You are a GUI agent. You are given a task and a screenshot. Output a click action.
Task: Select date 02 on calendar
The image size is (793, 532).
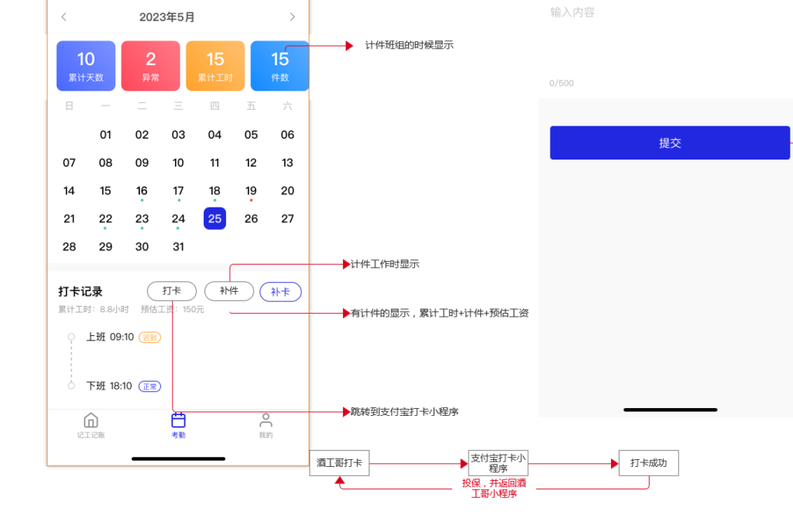tap(142, 135)
